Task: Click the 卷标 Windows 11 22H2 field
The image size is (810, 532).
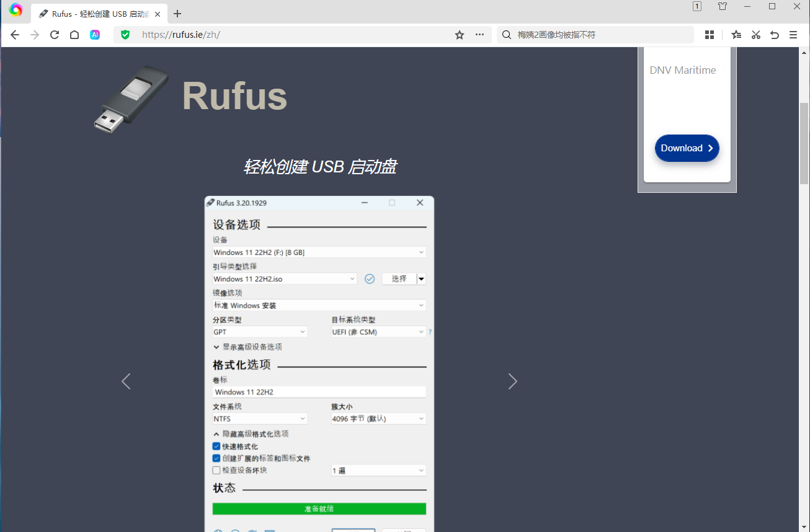Action: [x=319, y=392]
